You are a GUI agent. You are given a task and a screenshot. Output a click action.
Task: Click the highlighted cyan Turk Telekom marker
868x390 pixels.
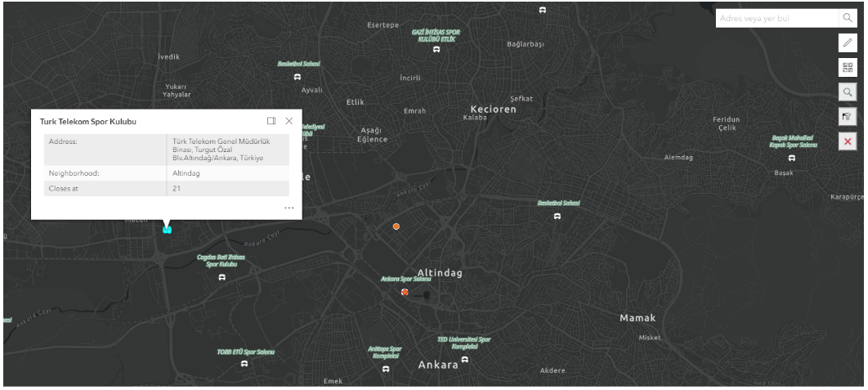click(168, 230)
